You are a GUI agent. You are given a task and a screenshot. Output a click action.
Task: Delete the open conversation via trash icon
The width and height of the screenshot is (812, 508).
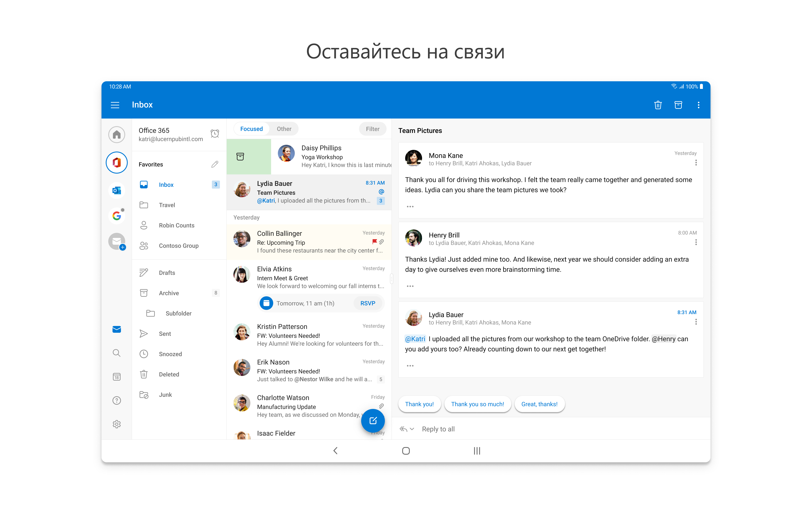coord(658,105)
